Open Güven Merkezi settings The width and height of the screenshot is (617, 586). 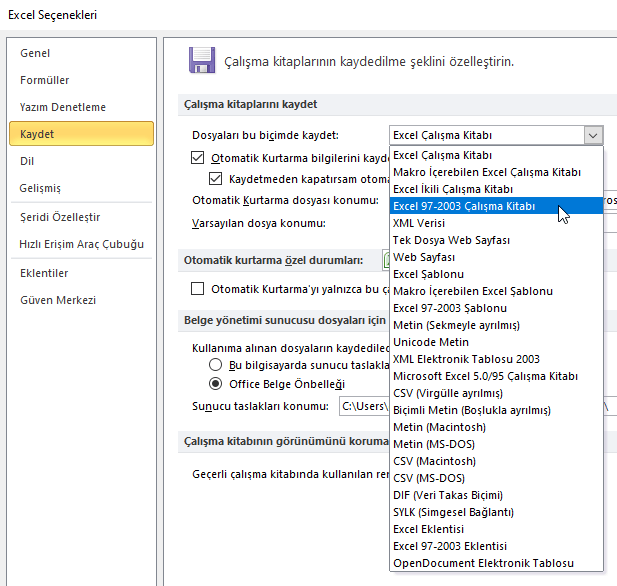tap(81, 300)
